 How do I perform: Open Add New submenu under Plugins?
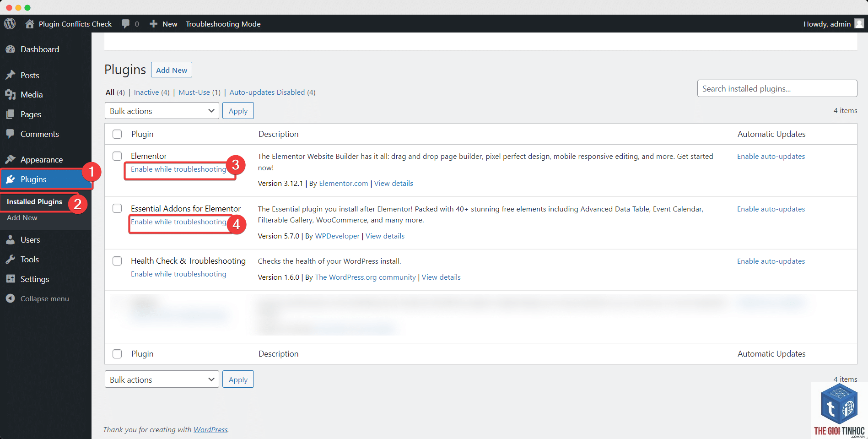[x=22, y=218]
